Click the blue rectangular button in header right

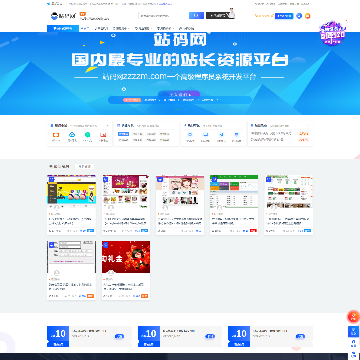tap(284, 16)
